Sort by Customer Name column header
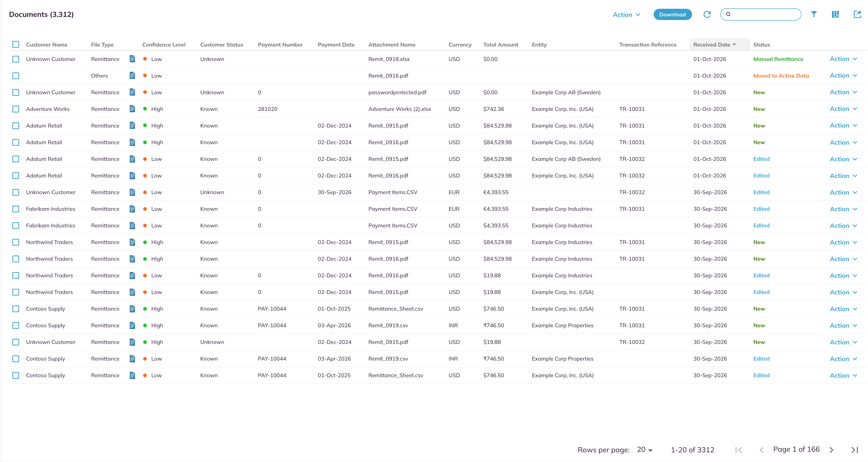 point(47,45)
